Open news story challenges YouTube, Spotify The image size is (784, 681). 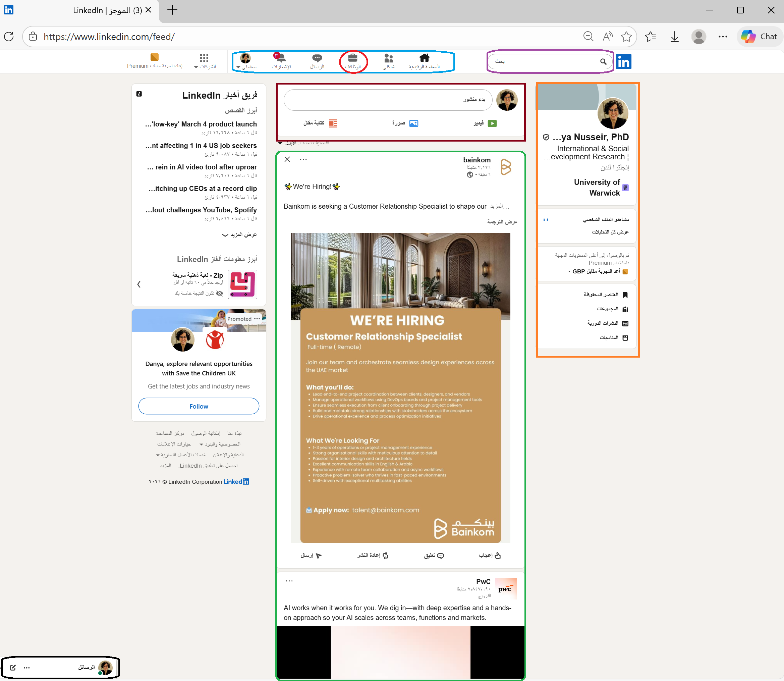201,210
